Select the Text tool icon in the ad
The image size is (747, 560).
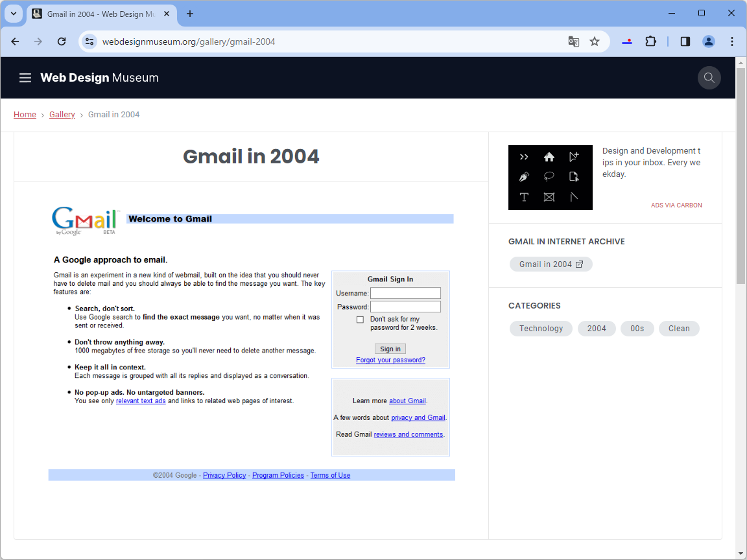tap(524, 197)
